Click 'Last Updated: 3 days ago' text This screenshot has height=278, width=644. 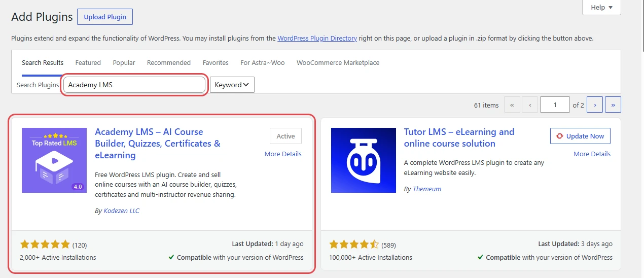point(575,244)
